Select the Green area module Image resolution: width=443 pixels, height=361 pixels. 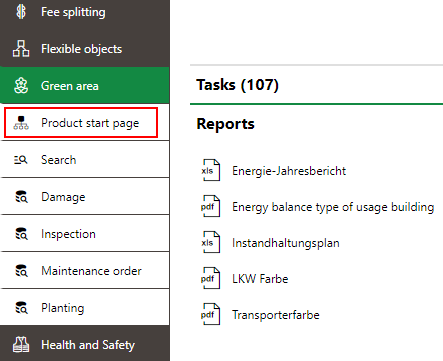pos(85,85)
